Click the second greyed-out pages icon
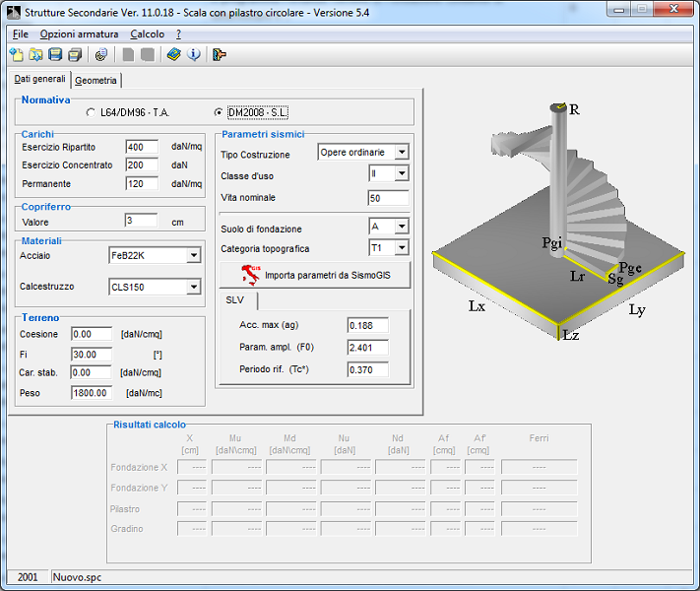The width and height of the screenshot is (700, 591). pos(148,54)
